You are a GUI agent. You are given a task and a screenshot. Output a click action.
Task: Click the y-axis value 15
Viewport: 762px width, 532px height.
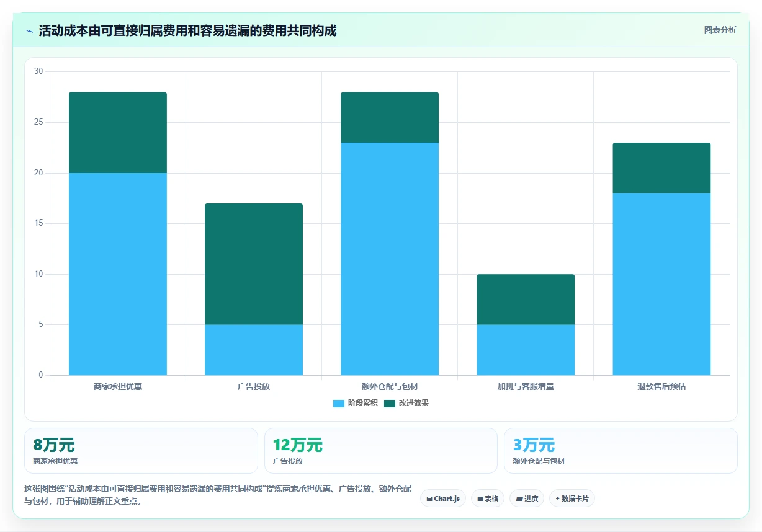click(x=38, y=223)
